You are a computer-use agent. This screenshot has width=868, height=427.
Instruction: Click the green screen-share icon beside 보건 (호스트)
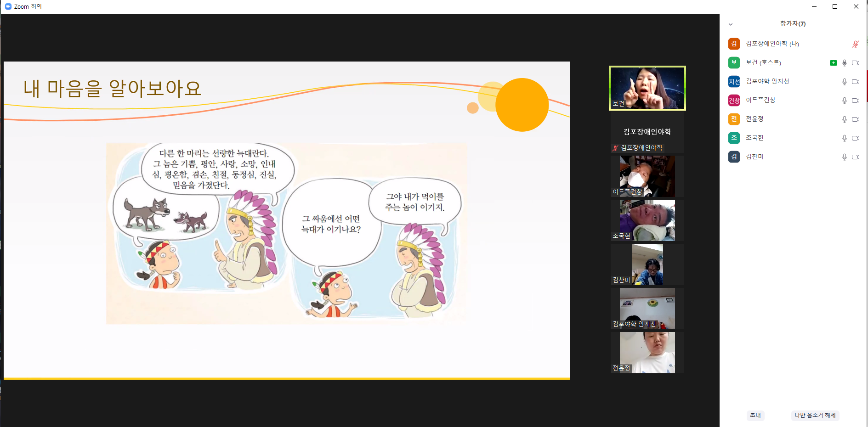click(x=833, y=63)
